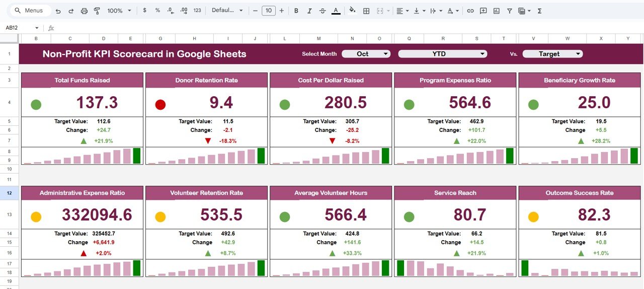Format as currency with dollar button
The width and height of the screenshot is (644, 289).
tap(145, 11)
